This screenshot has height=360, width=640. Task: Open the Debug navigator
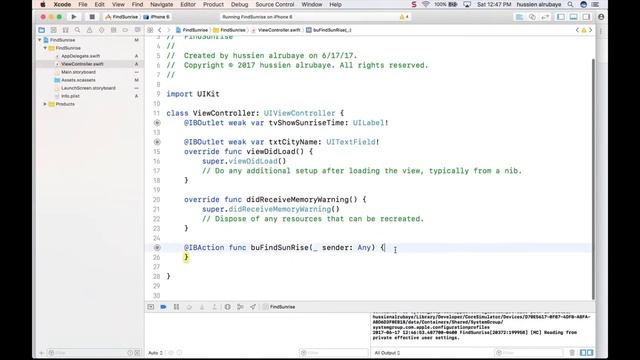(x=113, y=30)
